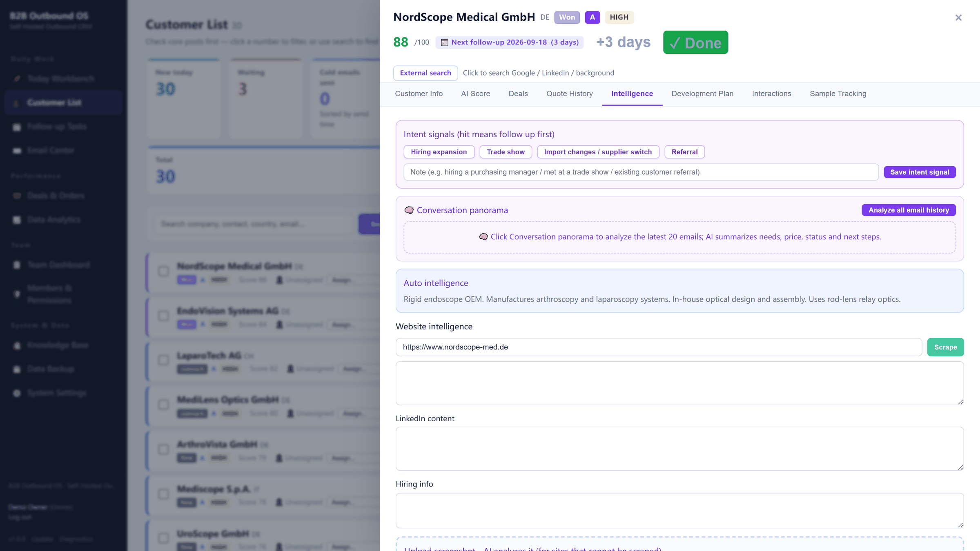Open Data Backup in sidebar

pos(63,369)
